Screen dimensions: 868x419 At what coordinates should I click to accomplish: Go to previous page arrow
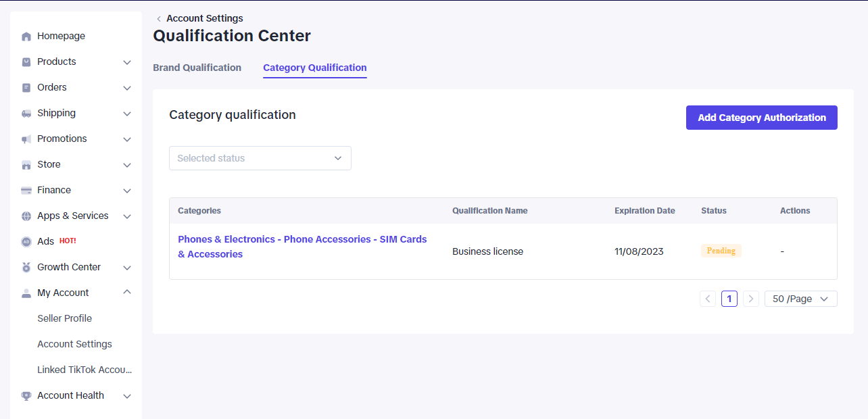708,299
